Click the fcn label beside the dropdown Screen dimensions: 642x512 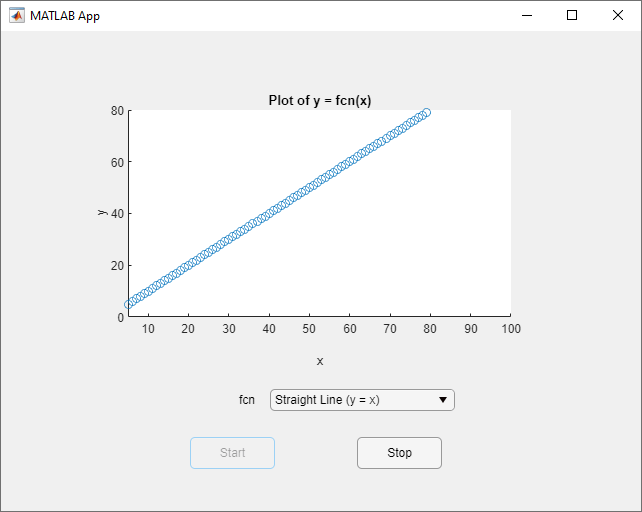[247, 400]
